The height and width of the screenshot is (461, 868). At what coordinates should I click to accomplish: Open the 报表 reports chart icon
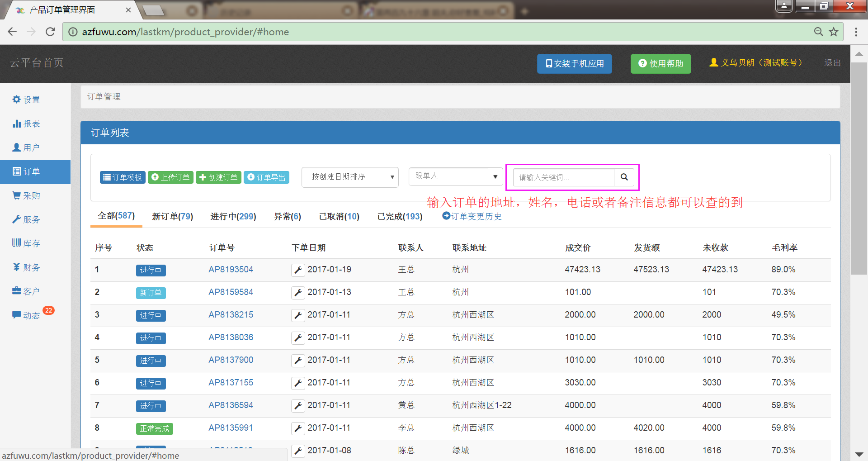(17, 124)
